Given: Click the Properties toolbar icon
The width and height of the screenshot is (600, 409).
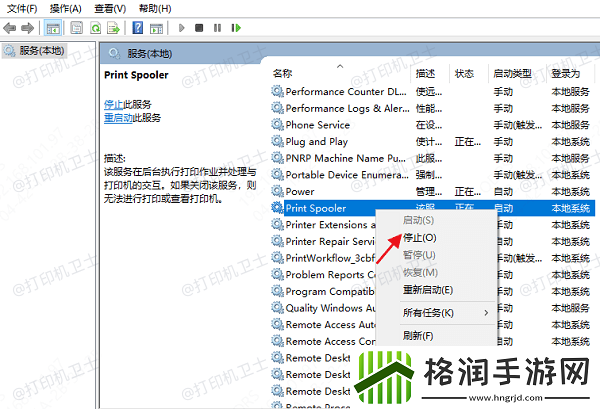Looking at the screenshot, I should click(x=77, y=28).
